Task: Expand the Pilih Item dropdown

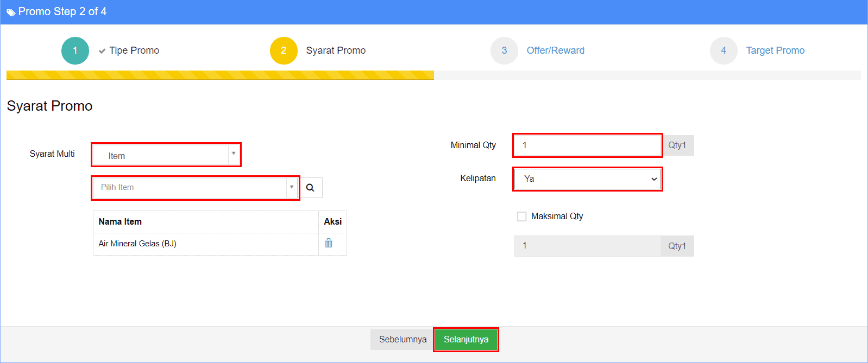Action: coord(195,188)
